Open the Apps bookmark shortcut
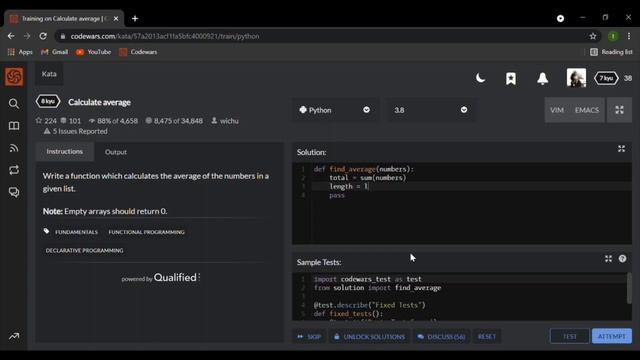The height and width of the screenshot is (360, 640). click(x=20, y=52)
